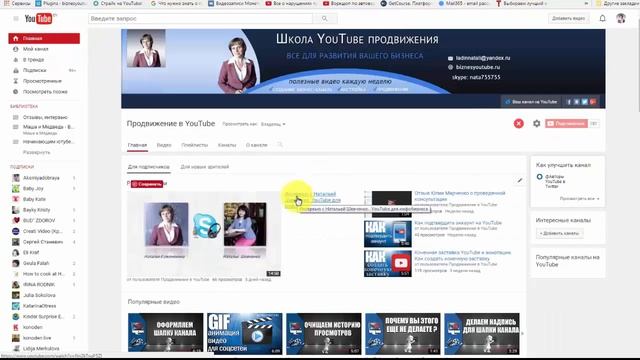Expand 'Просмотреть все' in improve-channel panel
The height and width of the screenshot is (360, 640).
(x=579, y=199)
